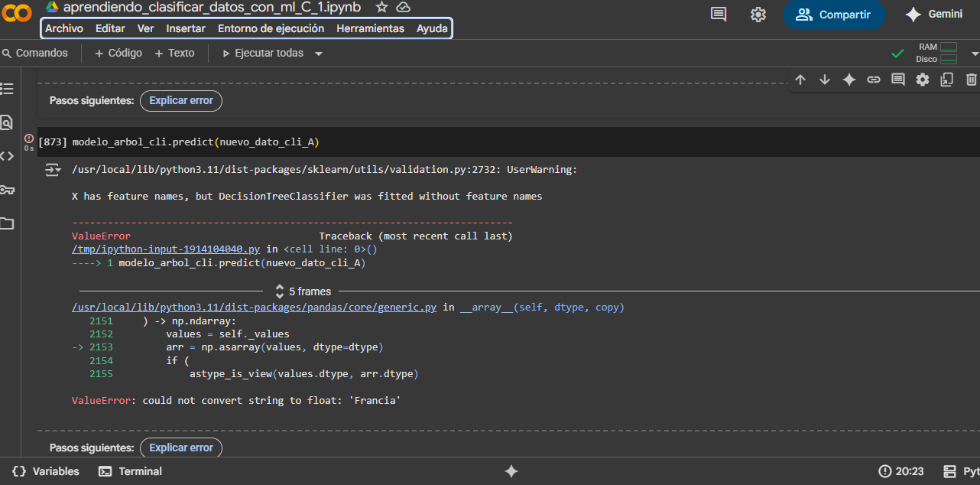Image resolution: width=980 pixels, height=485 pixels.
Task: Run cell 873 error indicator icon
Action: pyautogui.click(x=29, y=138)
